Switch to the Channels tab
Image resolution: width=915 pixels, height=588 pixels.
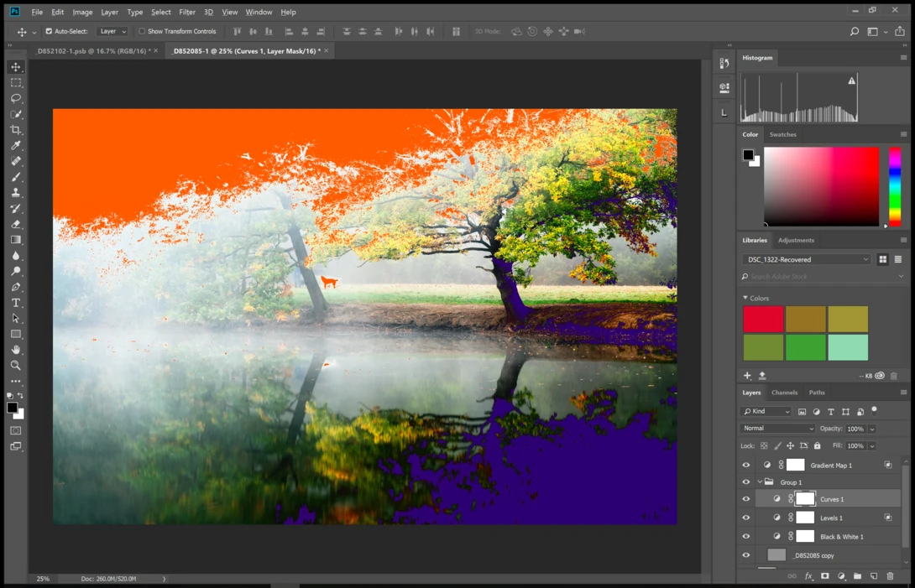[784, 393]
